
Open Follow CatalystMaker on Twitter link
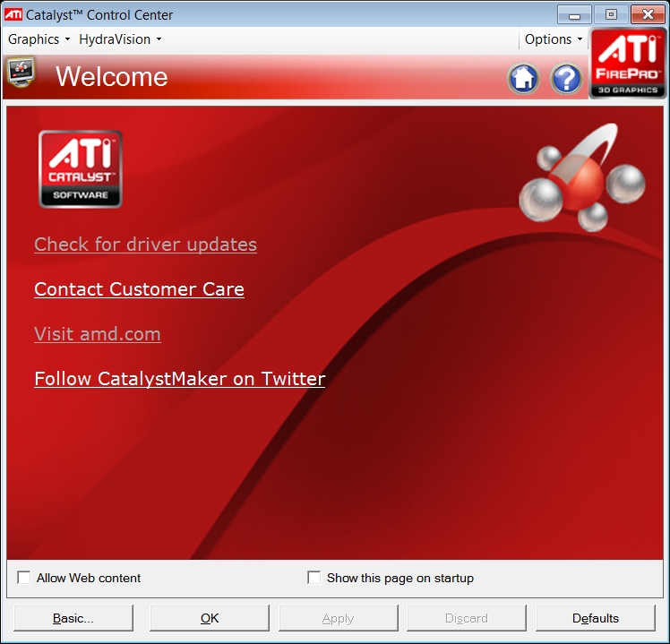click(x=179, y=379)
